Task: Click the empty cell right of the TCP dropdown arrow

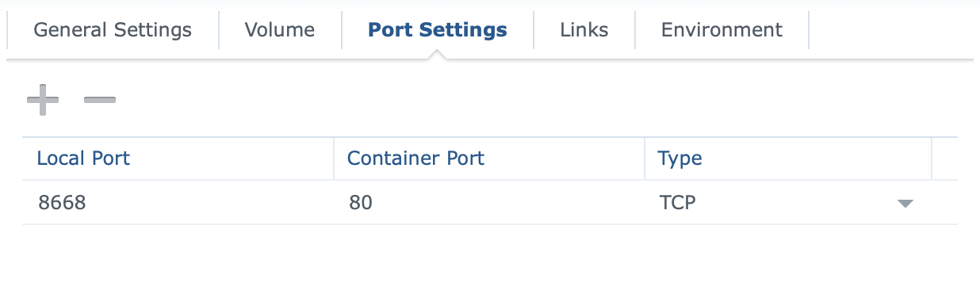Action: click(x=944, y=203)
